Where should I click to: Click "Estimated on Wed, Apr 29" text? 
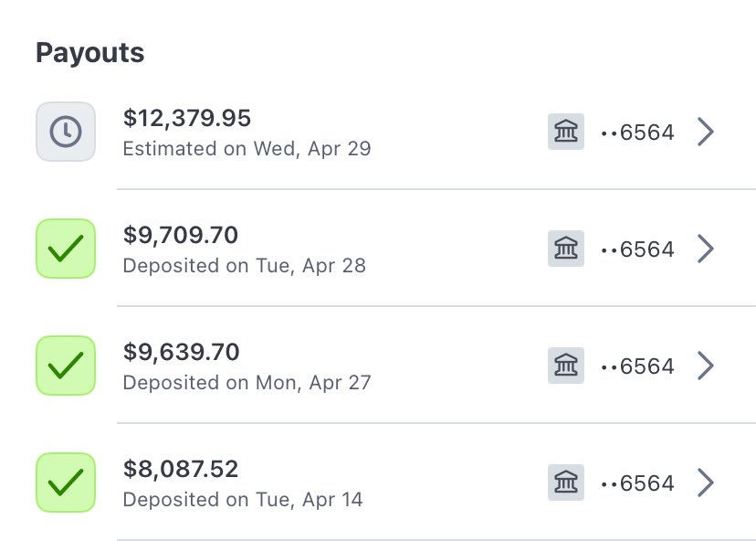(x=247, y=148)
